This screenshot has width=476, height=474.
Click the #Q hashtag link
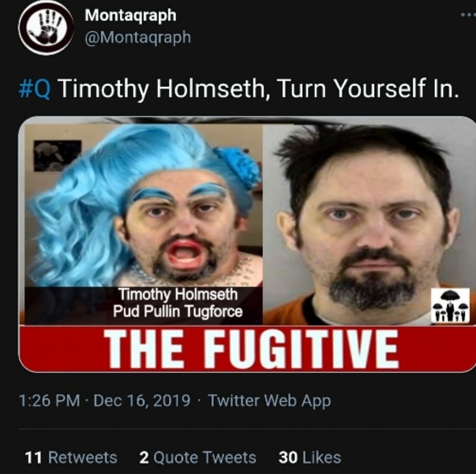tap(34, 88)
